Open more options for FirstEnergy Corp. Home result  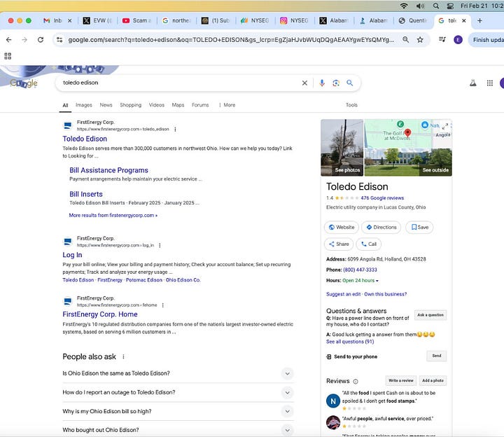(x=163, y=305)
